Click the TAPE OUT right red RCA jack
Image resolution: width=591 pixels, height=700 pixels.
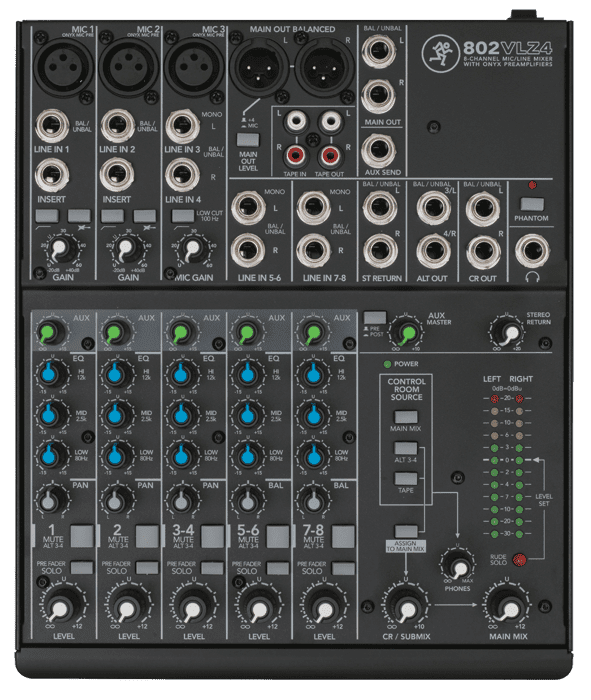pos(329,155)
